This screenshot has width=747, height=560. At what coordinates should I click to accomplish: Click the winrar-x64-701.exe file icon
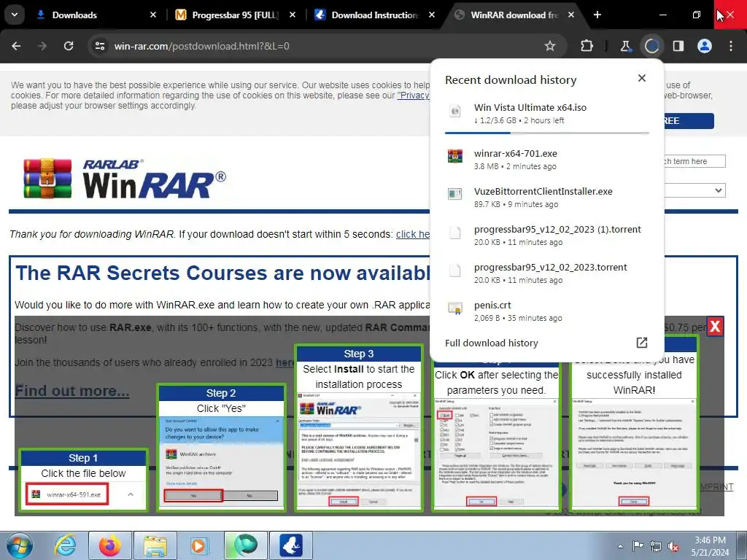[455, 156]
